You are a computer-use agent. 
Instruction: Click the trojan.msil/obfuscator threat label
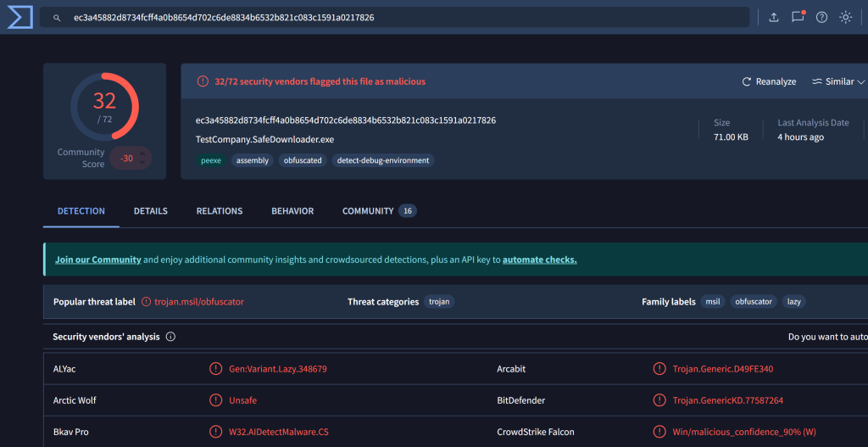(199, 302)
